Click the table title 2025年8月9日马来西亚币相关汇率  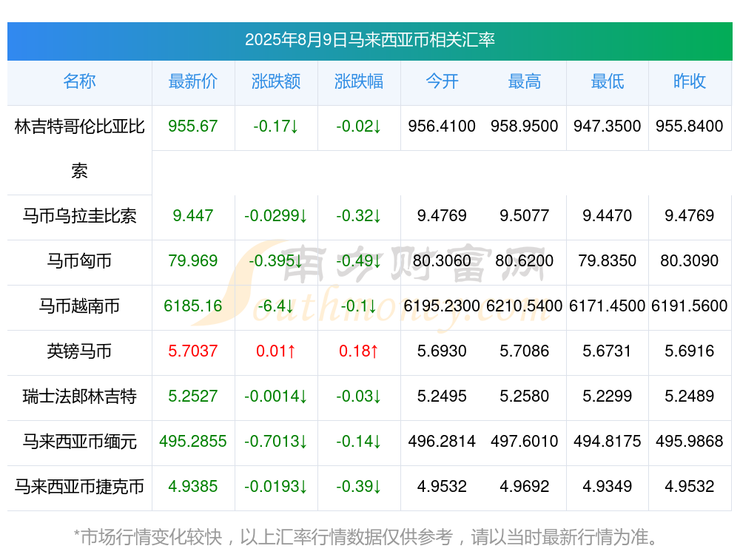click(x=369, y=40)
